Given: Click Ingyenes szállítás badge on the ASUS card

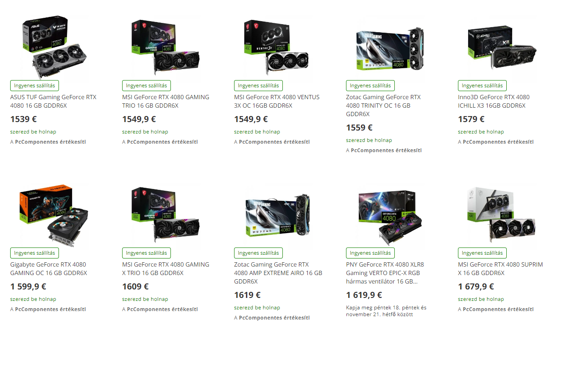Looking at the screenshot, I should (x=34, y=86).
